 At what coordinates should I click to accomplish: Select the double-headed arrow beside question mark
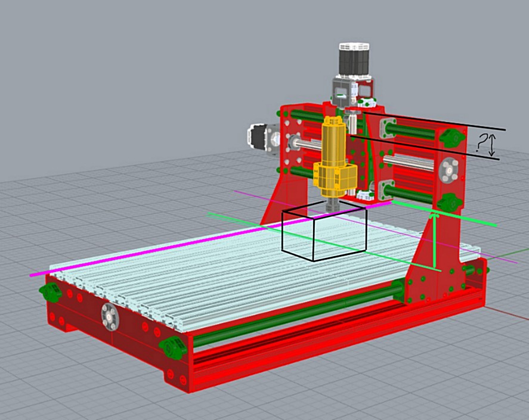[x=492, y=146]
